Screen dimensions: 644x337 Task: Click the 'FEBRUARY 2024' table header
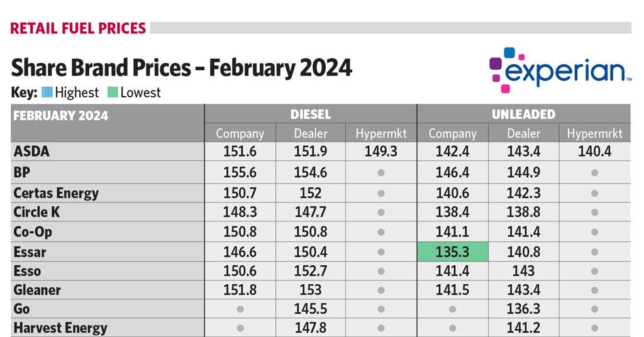pos(61,116)
